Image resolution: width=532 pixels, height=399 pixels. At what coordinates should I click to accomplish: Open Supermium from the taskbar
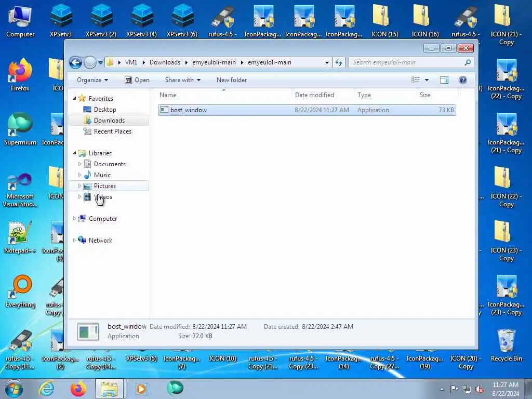click(x=175, y=389)
